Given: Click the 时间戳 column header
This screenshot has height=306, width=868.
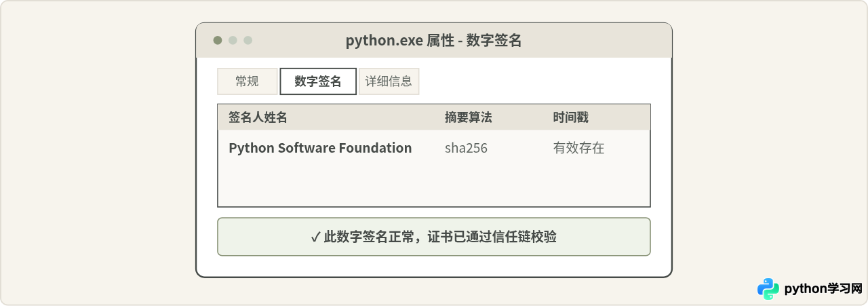Looking at the screenshot, I should (x=570, y=117).
